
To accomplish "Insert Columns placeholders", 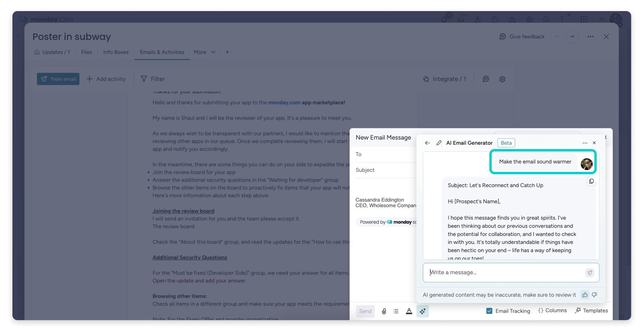I will pos(552,311).
